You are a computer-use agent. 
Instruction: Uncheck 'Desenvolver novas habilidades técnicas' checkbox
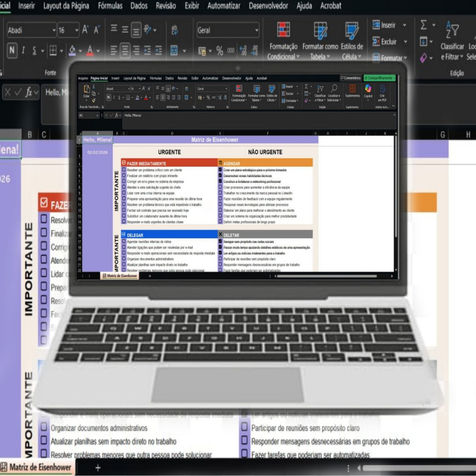pyautogui.click(x=220, y=176)
